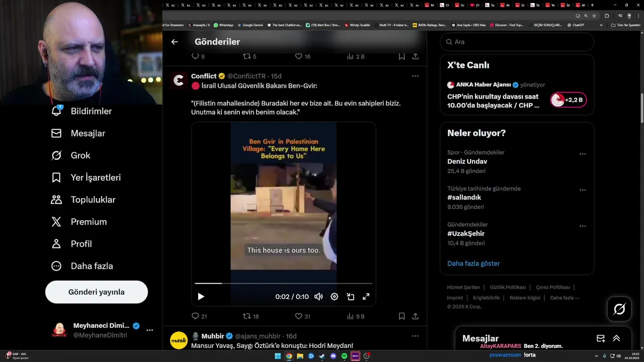Image resolution: width=644 pixels, height=362 pixels.
Task: Click the Gönderi yayınla button
Action: tap(97, 292)
